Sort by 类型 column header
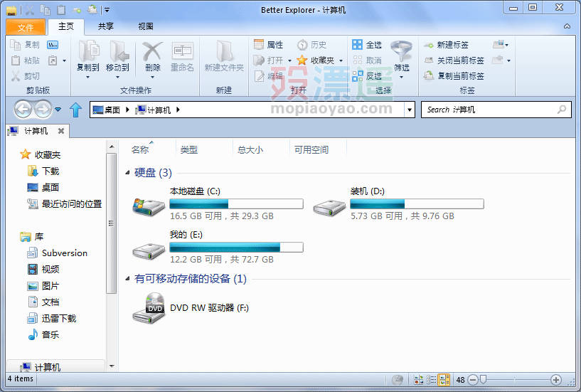Screen dimensions: 581x392 coord(189,150)
